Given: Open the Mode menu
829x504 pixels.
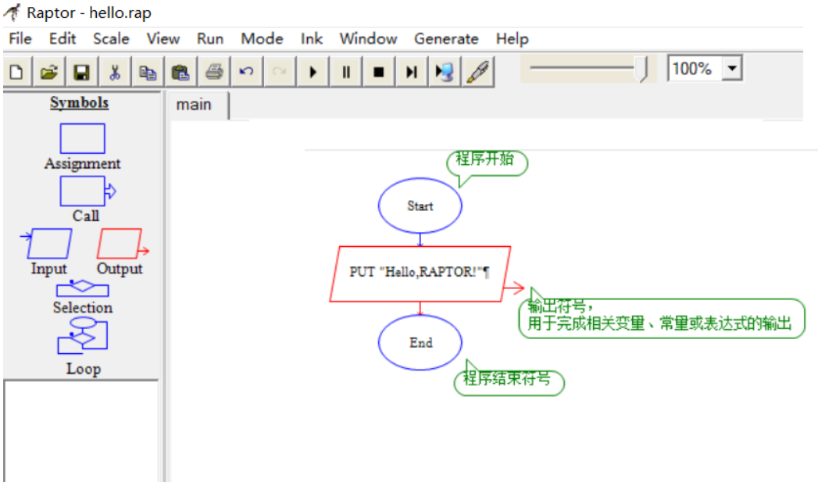Looking at the screenshot, I should (262, 38).
